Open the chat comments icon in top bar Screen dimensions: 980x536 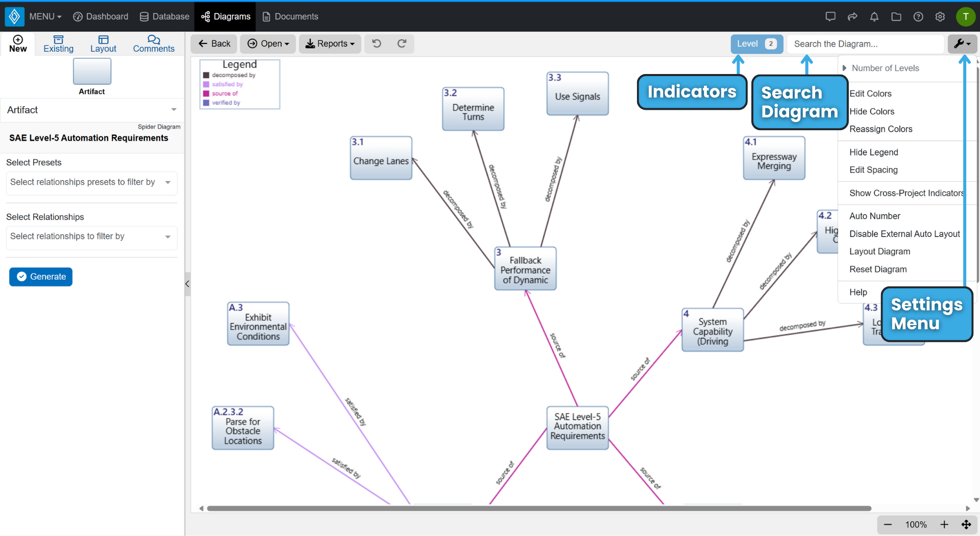tap(830, 16)
